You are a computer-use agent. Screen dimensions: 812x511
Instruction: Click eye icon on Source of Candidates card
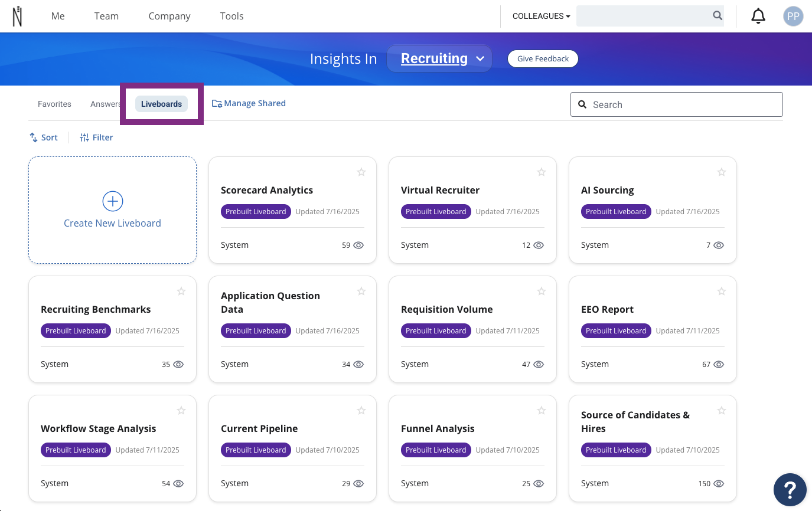(x=719, y=484)
